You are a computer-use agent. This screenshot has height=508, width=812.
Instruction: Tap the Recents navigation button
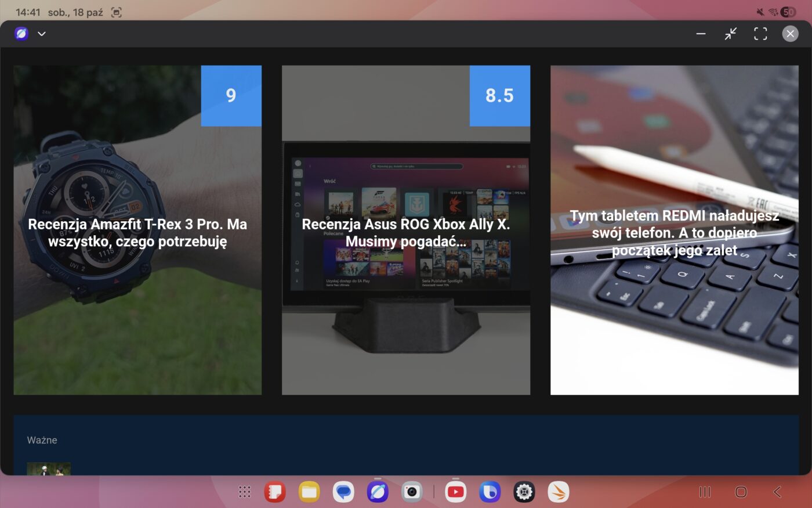[x=705, y=492]
